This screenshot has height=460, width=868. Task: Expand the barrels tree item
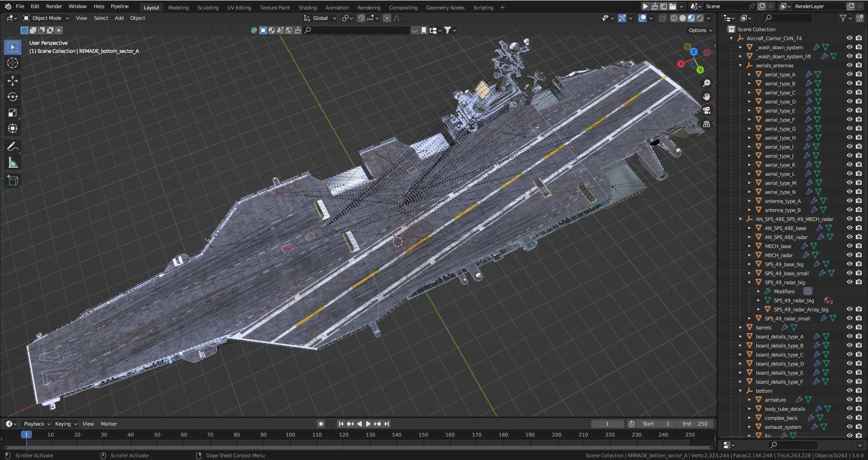tap(741, 328)
